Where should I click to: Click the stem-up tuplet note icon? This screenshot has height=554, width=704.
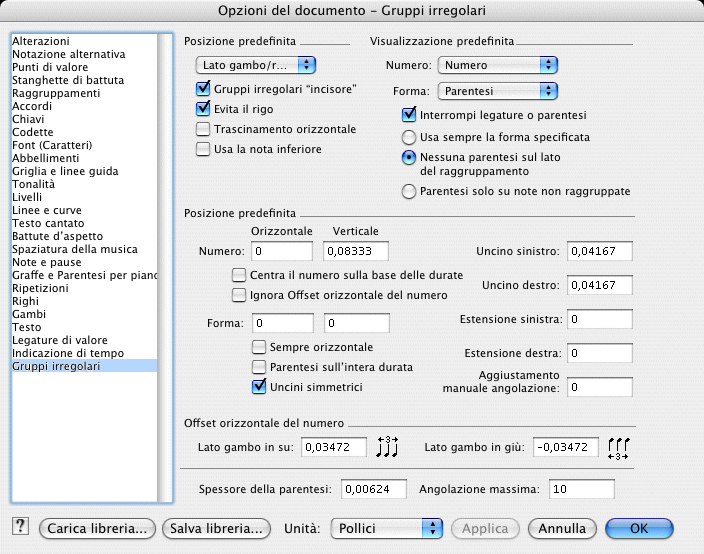387,447
